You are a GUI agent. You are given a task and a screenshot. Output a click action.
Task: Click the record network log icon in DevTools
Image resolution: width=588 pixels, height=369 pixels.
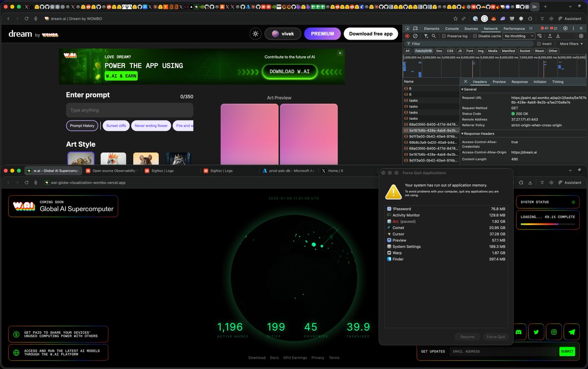(407, 36)
